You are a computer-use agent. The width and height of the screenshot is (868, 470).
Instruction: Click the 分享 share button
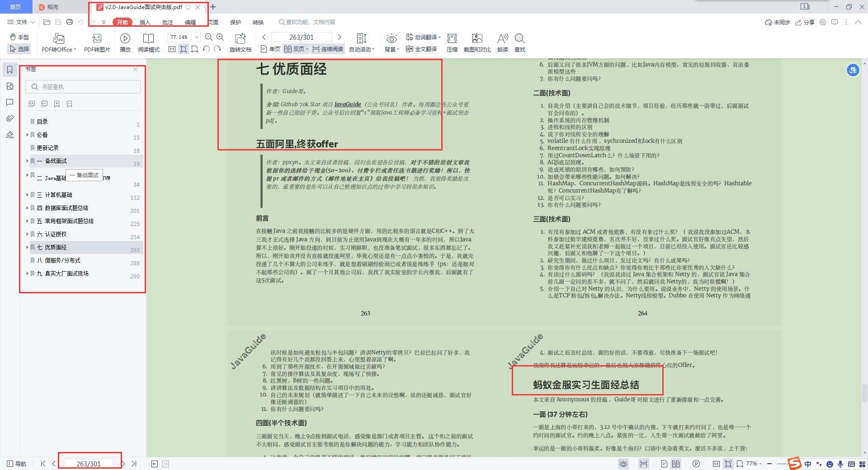[805, 22]
